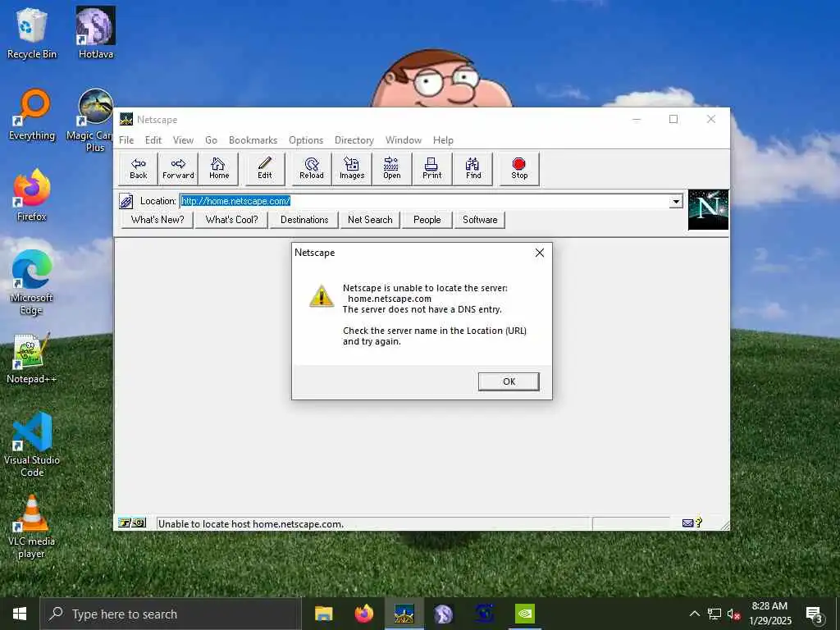
Task: Select the Recycle Bin icon
Action: click(32, 33)
